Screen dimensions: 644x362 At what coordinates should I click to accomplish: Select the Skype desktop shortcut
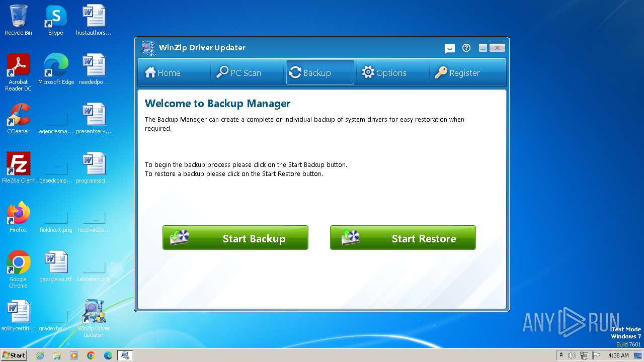click(x=56, y=20)
